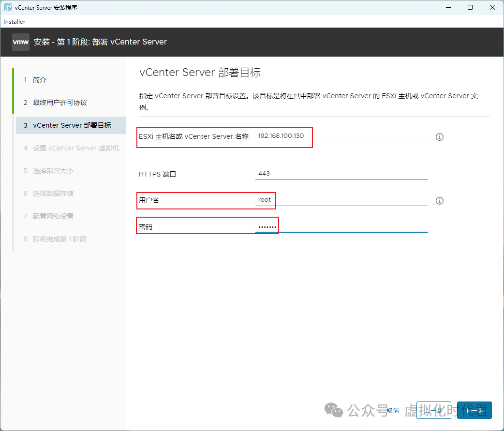Select step 4 设置 vCenter Server 虚拟机
The height and width of the screenshot is (431, 504).
point(72,148)
